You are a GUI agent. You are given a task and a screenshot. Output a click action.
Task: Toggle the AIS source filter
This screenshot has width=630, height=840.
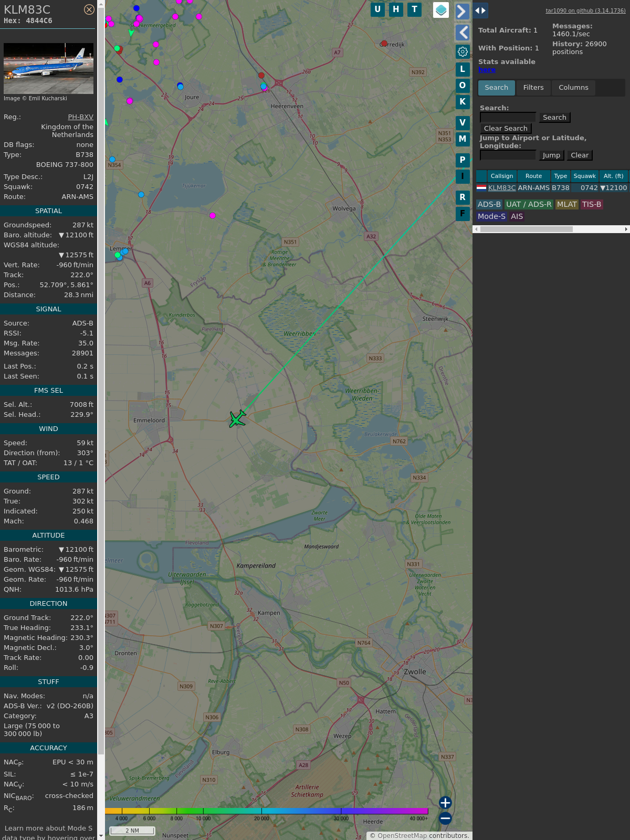[x=517, y=217]
